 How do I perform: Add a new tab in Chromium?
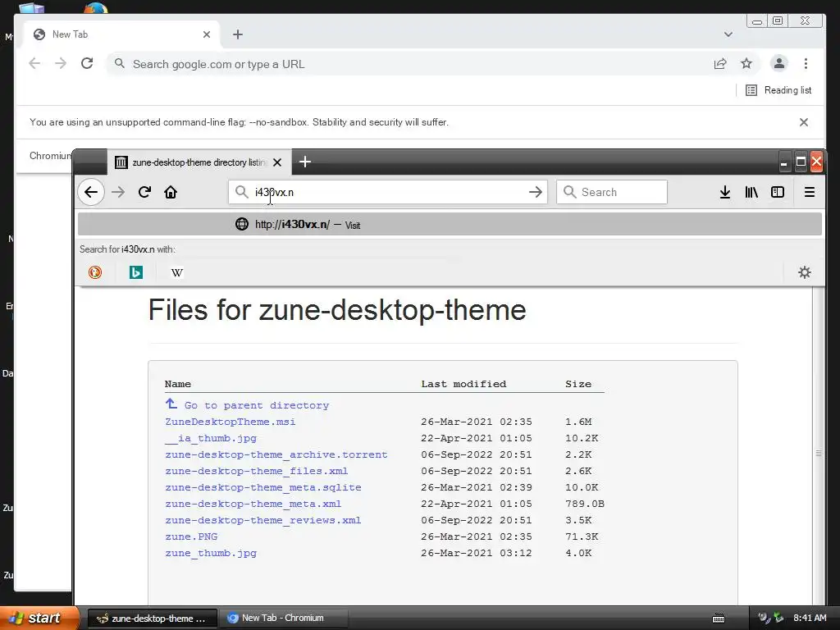(x=238, y=34)
